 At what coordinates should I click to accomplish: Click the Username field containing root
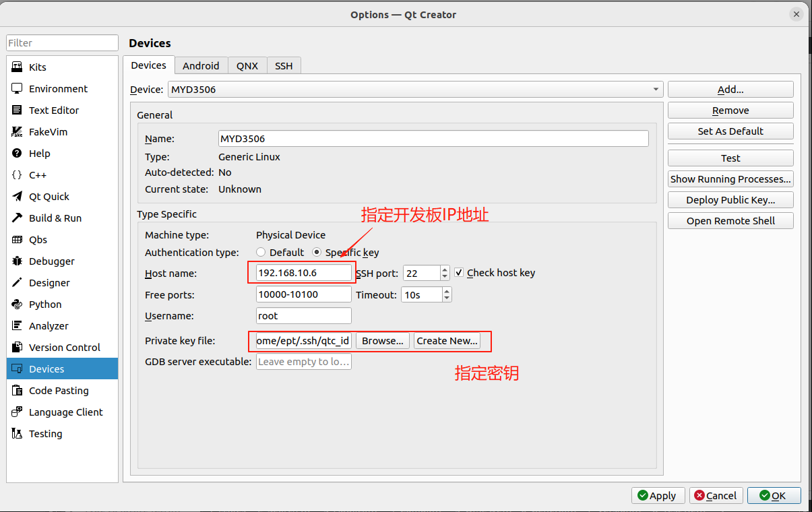coord(304,316)
